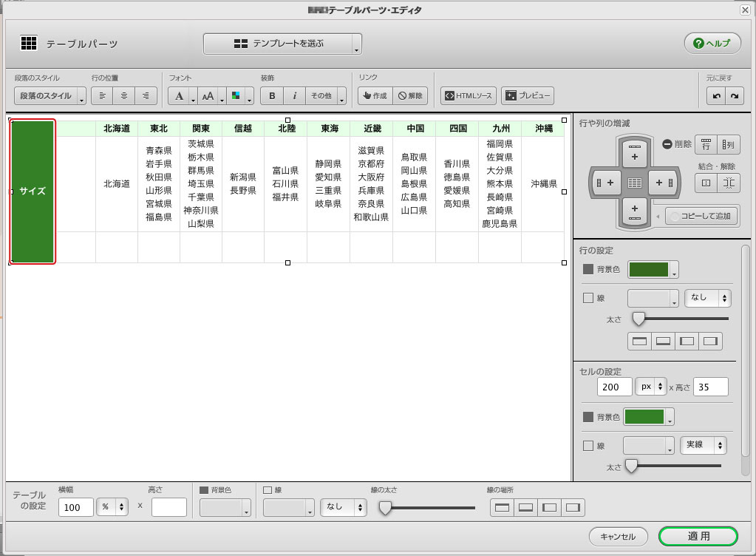
Task: Set table border position to top
Action: pos(502,507)
